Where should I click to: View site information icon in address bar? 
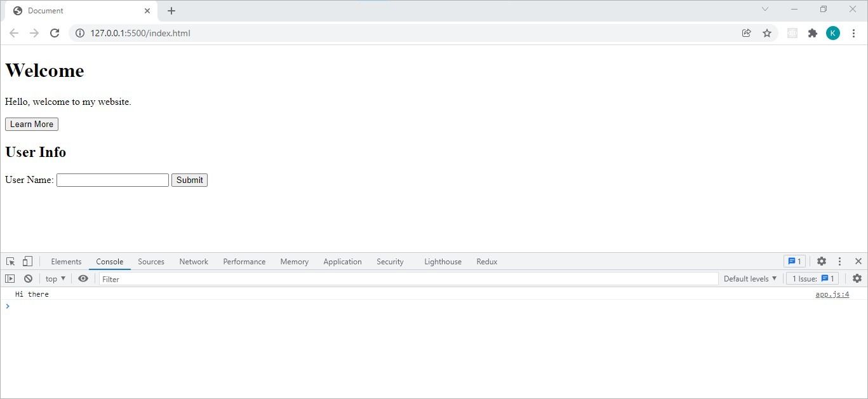[x=80, y=33]
